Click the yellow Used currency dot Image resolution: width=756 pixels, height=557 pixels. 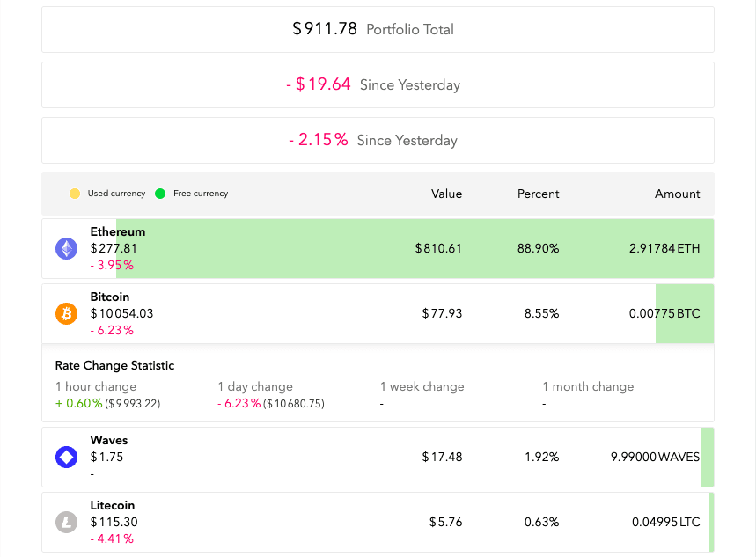pyautogui.click(x=75, y=194)
